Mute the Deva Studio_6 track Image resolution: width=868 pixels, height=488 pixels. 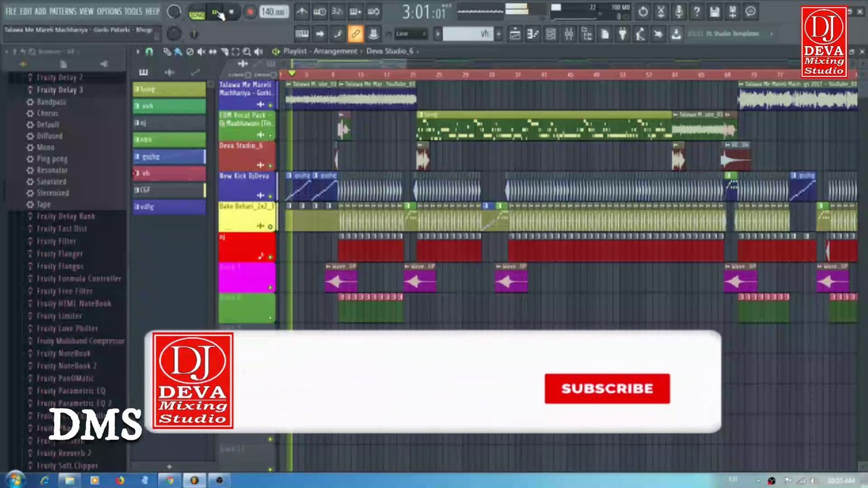pyautogui.click(x=271, y=165)
